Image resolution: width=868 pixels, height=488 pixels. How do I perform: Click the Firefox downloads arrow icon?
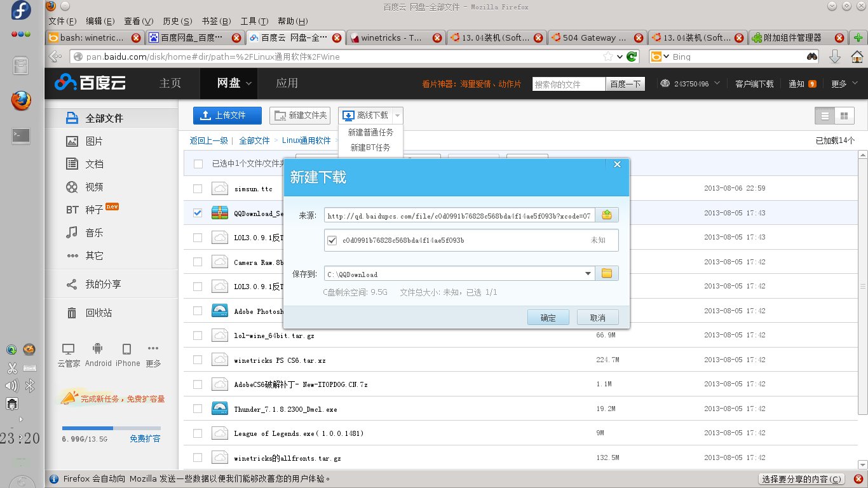tap(835, 57)
